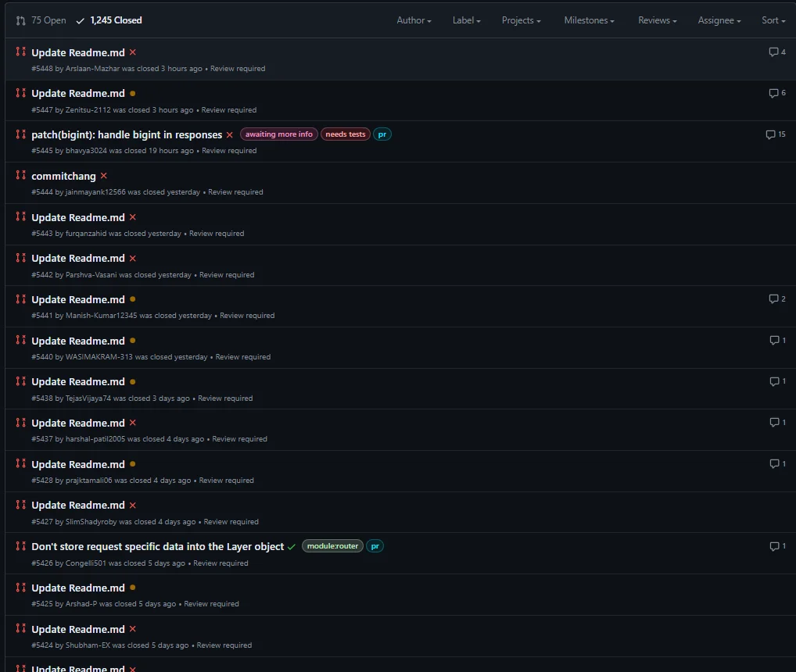Click the pending status dot on PR #5425
Viewport: 796px width, 672px height.
coord(132,588)
